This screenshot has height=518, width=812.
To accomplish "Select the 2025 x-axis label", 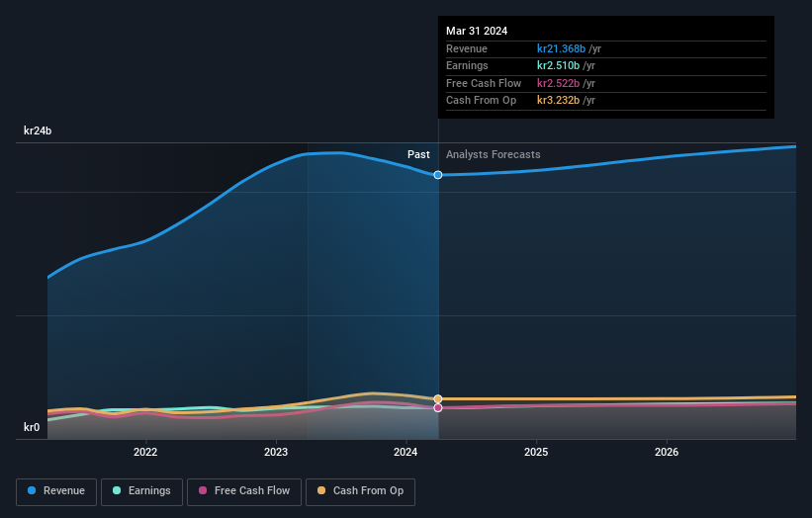I will click(536, 453).
